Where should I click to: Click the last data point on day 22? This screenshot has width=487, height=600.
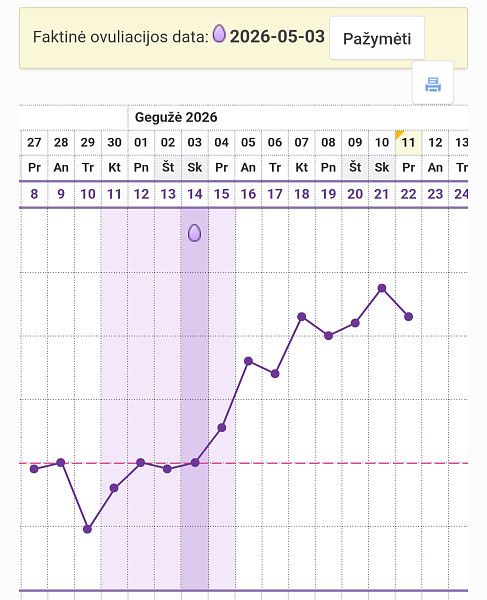409,316
